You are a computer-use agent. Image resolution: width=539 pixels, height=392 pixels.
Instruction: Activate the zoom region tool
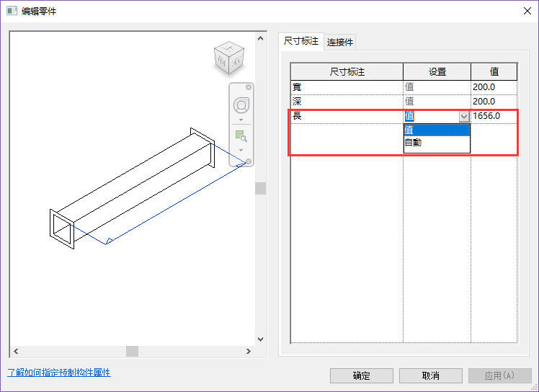point(241,136)
